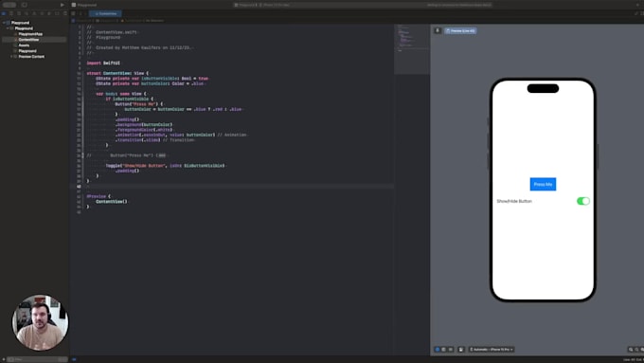
Task: Click the 'struct ContentView: View' line
Action: pyautogui.click(x=117, y=73)
